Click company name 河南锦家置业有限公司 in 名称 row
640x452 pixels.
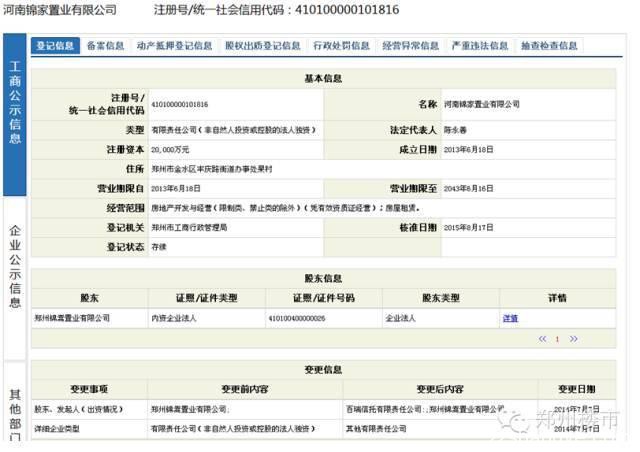pyautogui.click(x=482, y=104)
